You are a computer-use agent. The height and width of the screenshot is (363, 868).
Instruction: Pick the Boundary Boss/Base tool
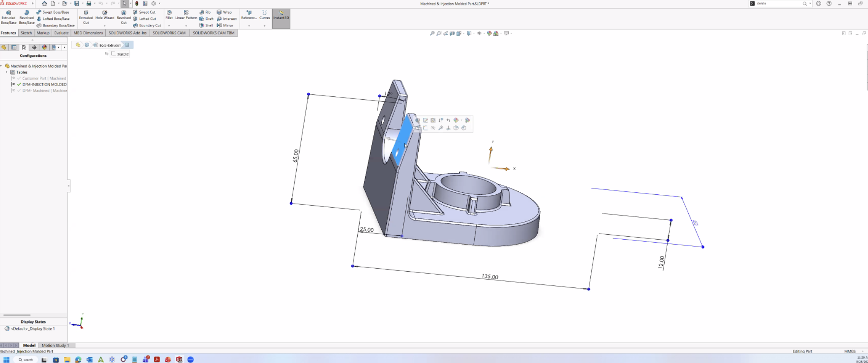pyautogui.click(x=56, y=25)
